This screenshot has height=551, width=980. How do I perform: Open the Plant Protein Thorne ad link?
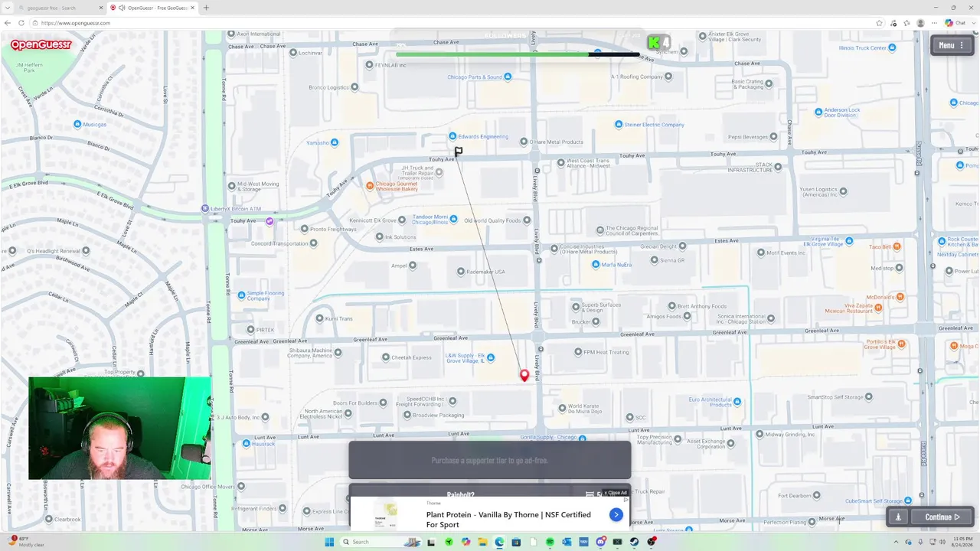click(x=508, y=519)
